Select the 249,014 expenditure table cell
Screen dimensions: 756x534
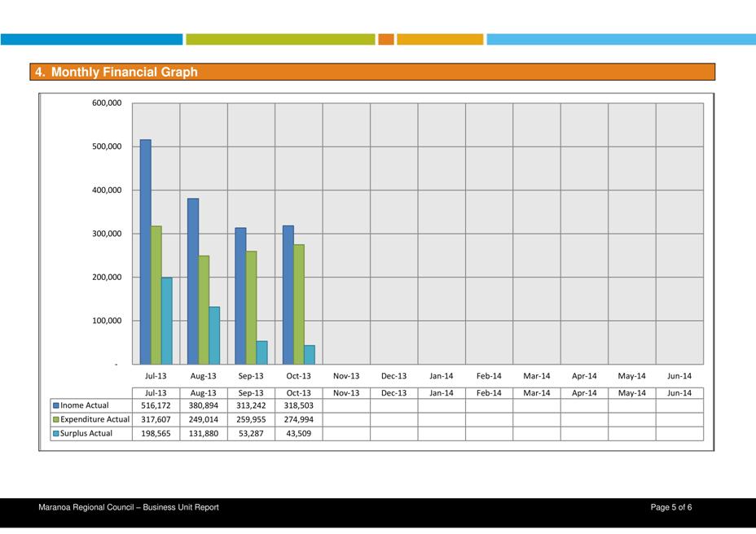pyautogui.click(x=203, y=419)
